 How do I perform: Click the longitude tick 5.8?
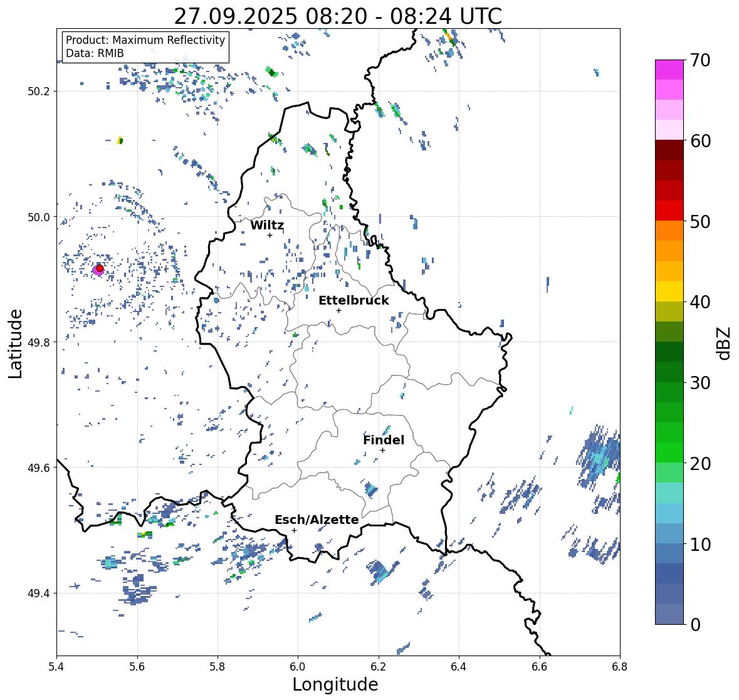point(218,666)
